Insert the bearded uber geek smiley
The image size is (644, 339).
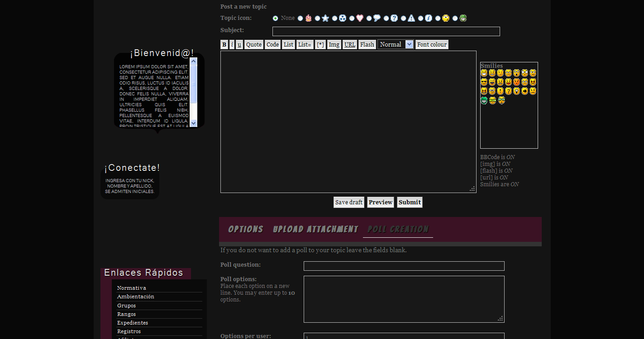click(501, 100)
